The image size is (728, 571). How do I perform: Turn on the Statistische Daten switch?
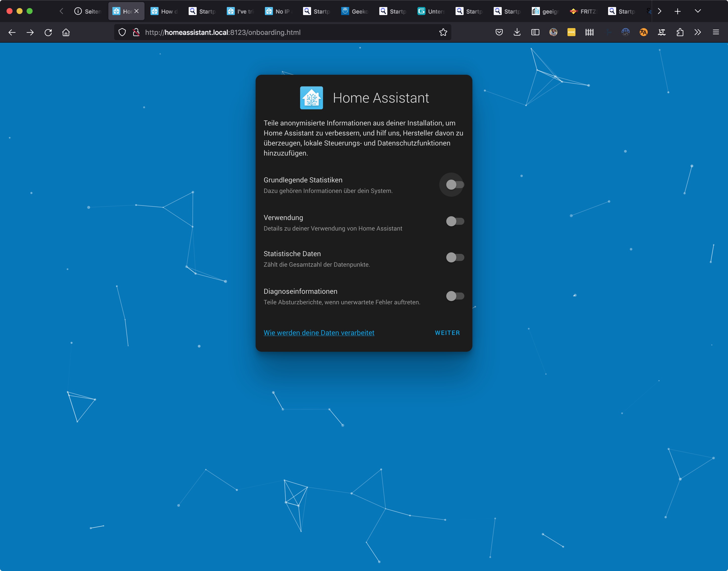click(455, 257)
